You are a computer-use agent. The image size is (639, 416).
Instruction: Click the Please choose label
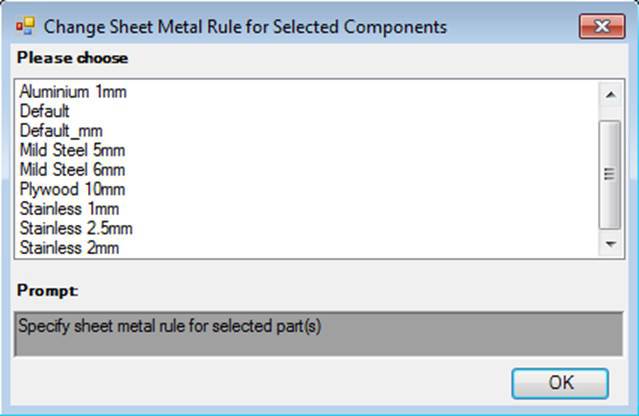(73, 58)
